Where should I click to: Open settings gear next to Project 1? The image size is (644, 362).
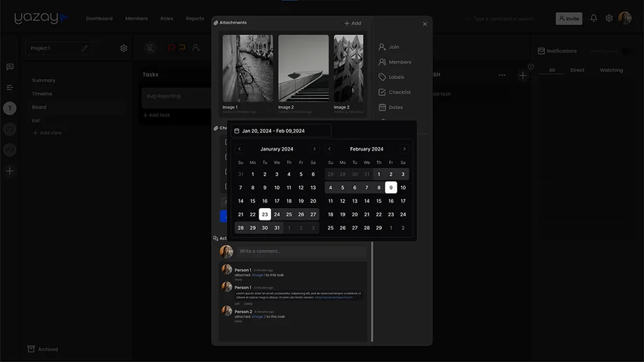coord(124,48)
